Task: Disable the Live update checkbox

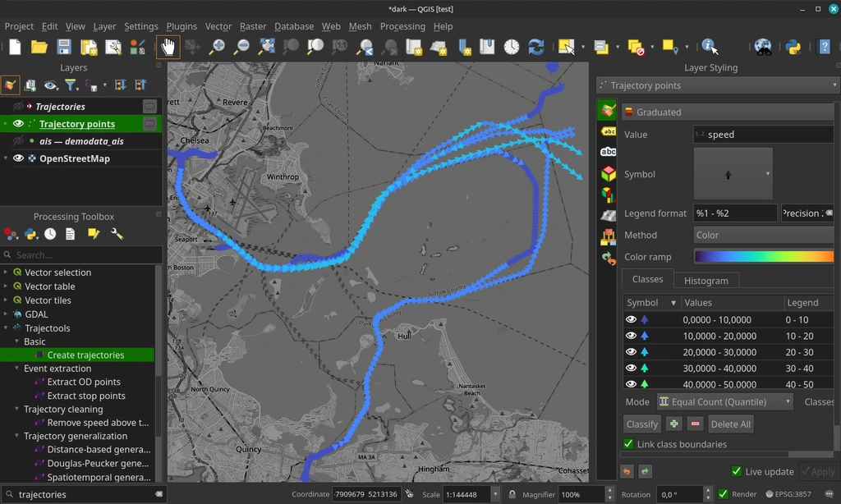Action: coord(737,471)
